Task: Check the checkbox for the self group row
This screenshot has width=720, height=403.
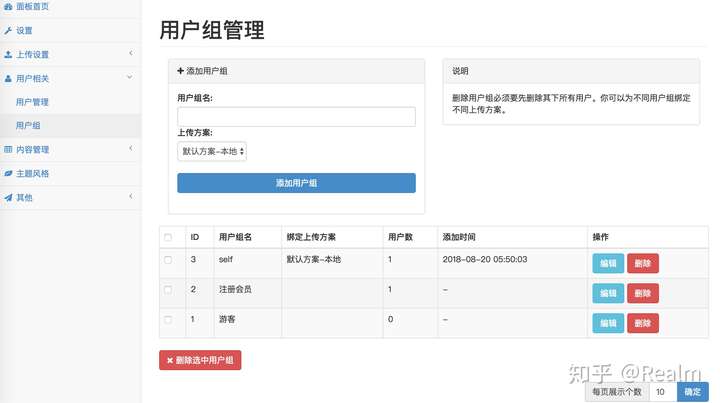Action: (x=168, y=260)
